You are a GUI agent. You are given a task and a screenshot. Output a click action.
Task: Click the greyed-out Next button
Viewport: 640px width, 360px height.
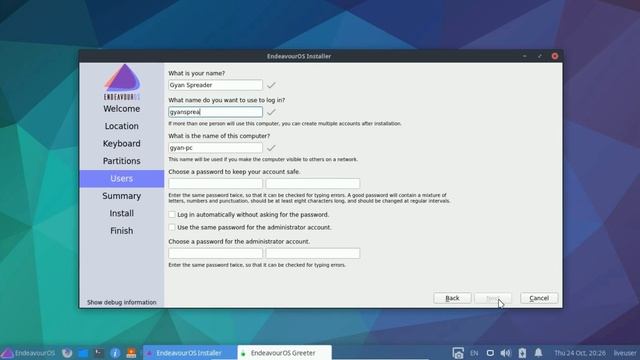[493, 298]
